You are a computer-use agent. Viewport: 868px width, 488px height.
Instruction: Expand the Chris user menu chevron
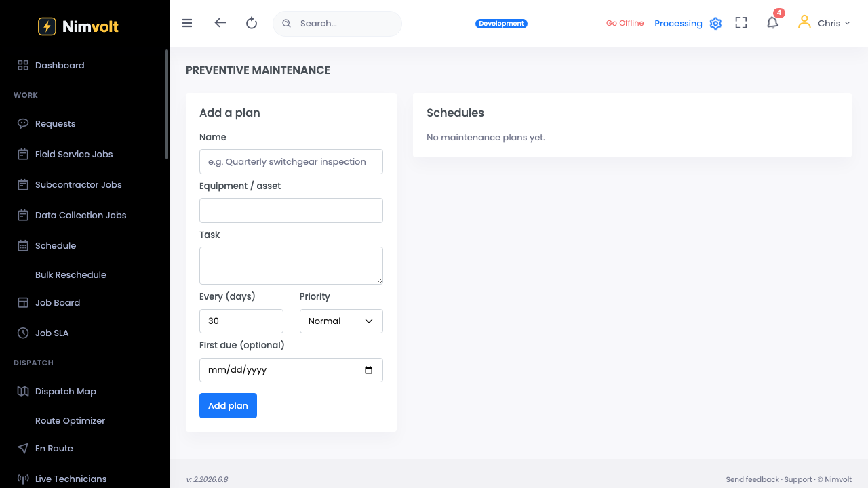coord(847,23)
